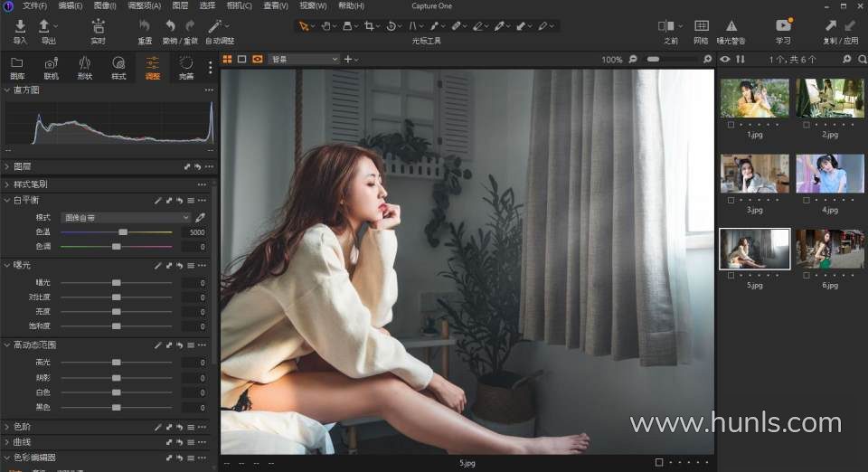Click the Redo arrow icon
The width and height of the screenshot is (868, 472).
pos(190,25)
